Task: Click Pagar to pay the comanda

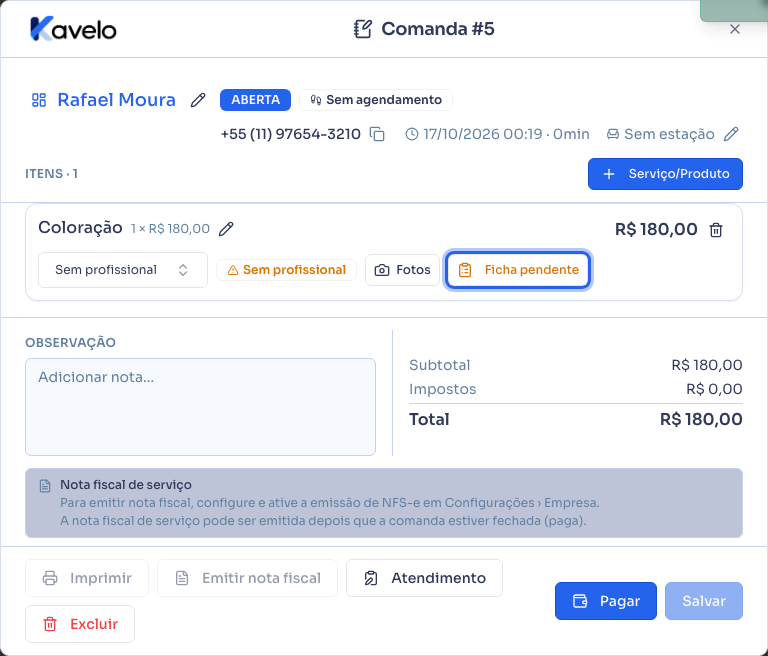Action: (x=605, y=601)
